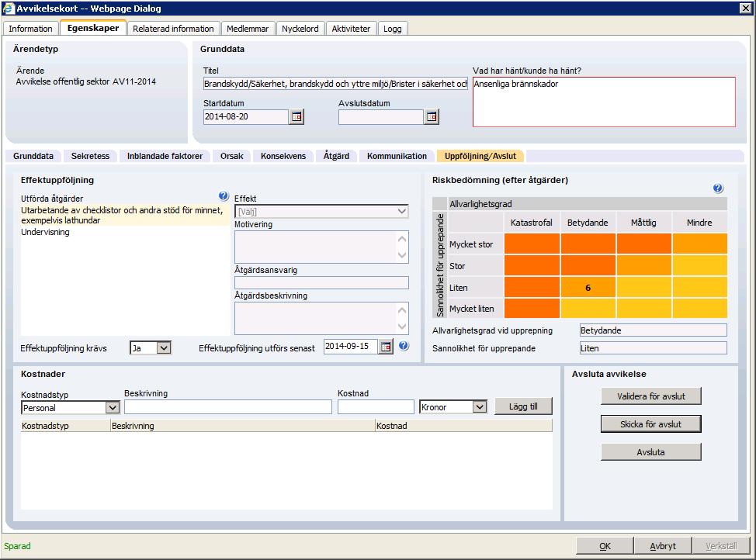Select risk cell Stor / Måttlig
This screenshot has width=756, height=560.
[x=643, y=265]
